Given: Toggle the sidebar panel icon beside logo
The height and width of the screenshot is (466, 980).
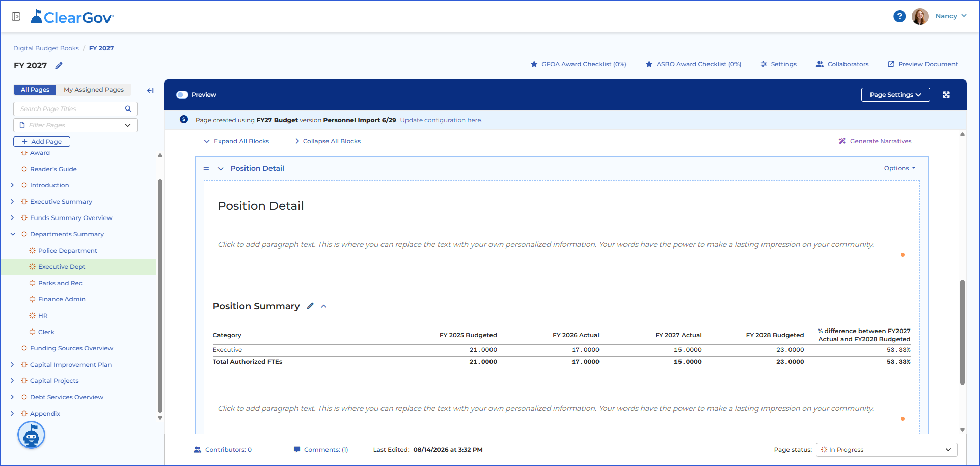Looking at the screenshot, I should click(16, 17).
